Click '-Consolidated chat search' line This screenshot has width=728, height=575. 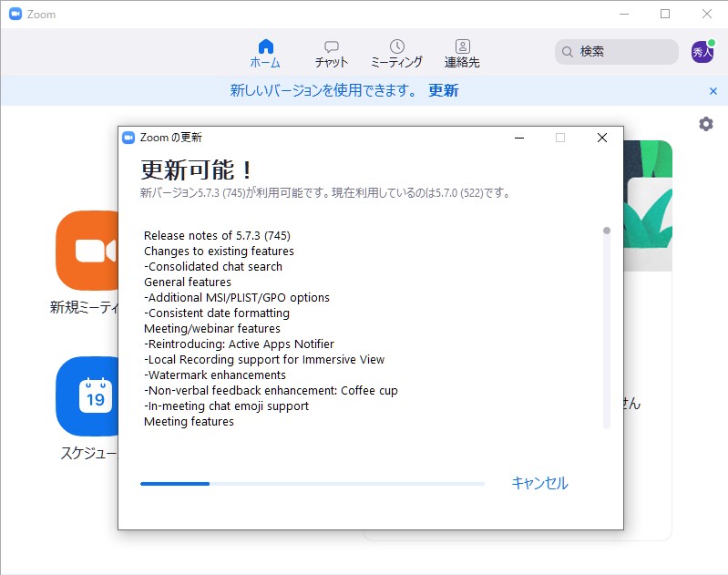(x=213, y=267)
